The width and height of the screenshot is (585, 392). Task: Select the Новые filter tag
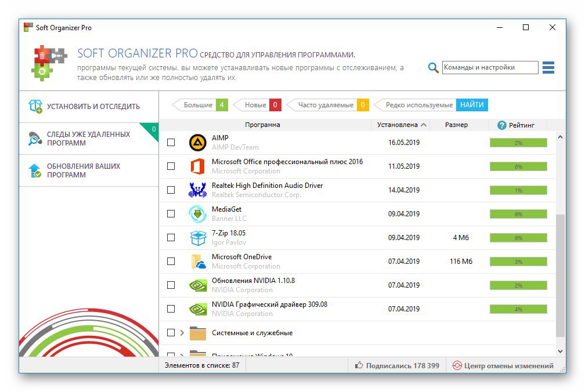[257, 105]
